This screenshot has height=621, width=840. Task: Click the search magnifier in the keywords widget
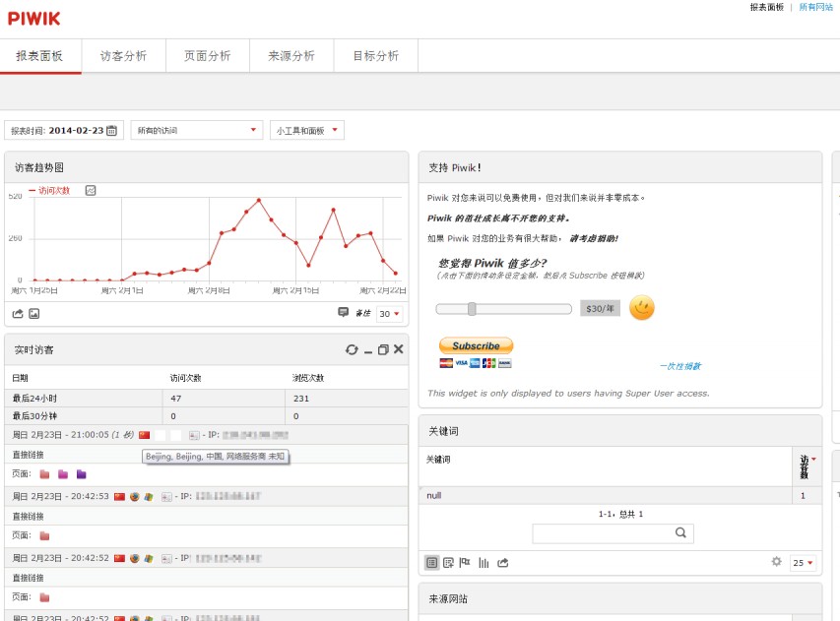[680, 532]
